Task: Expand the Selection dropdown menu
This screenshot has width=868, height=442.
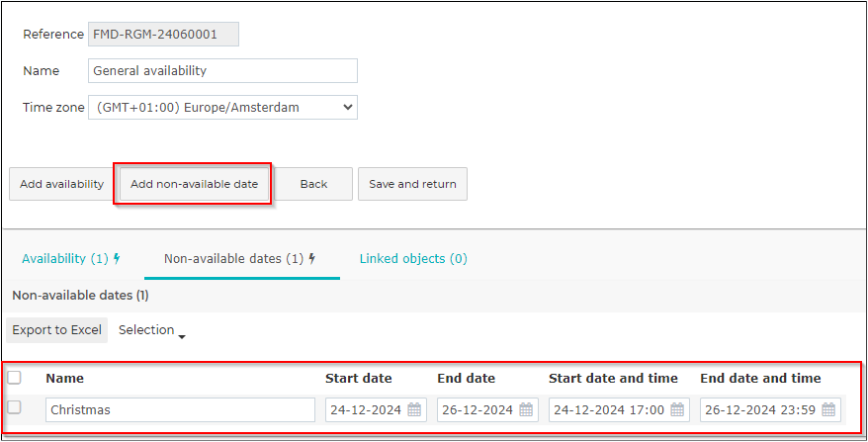Action: click(x=151, y=330)
